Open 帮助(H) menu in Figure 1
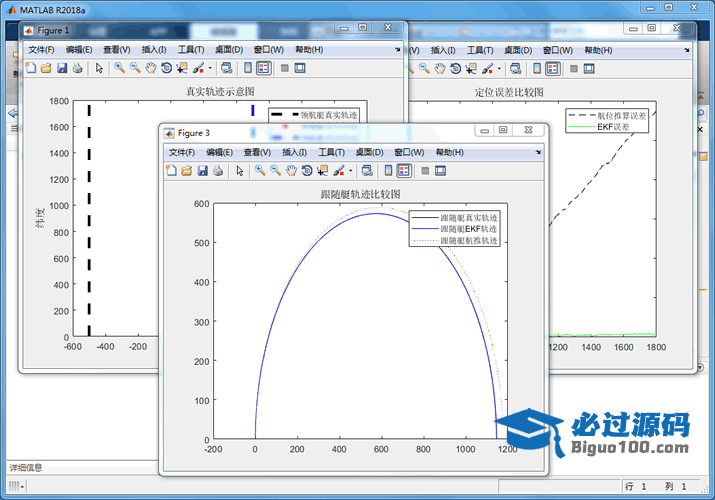This screenshot has width=715, height=500. click(x=309, y=50)
